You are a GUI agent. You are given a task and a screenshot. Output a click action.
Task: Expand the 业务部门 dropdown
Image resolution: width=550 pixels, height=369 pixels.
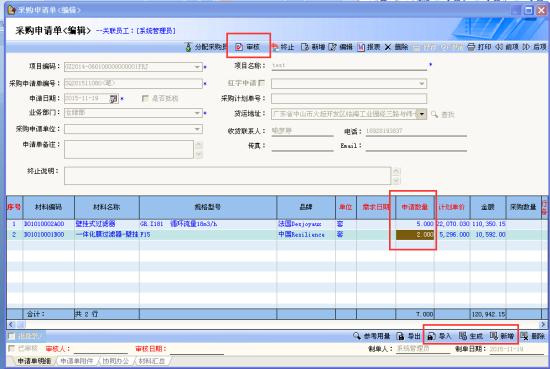point(197,113)
